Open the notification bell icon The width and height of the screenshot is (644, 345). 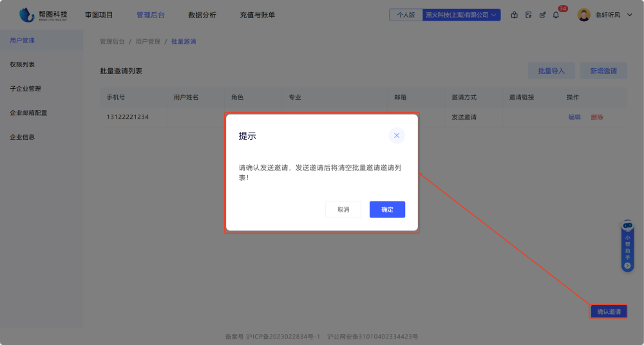[x=556, y=15]
